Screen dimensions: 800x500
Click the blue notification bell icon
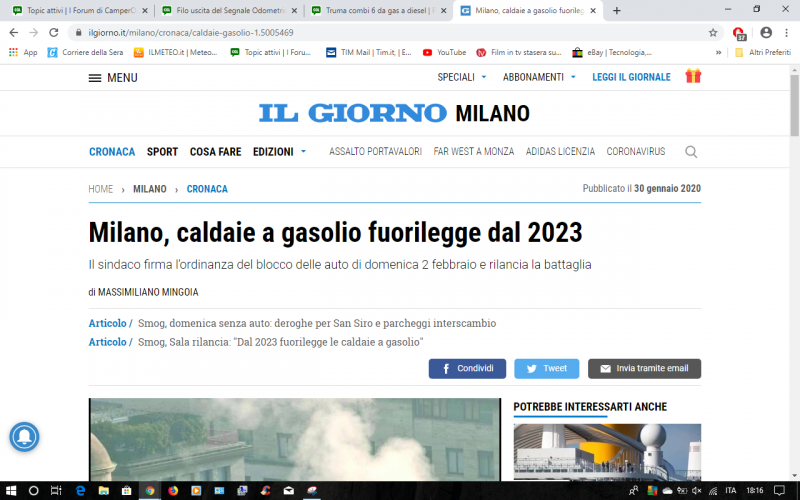25,437
